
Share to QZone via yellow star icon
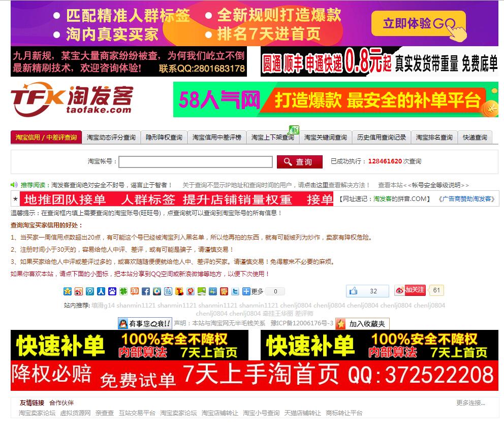pyautogui.click(x=68, y=291)
